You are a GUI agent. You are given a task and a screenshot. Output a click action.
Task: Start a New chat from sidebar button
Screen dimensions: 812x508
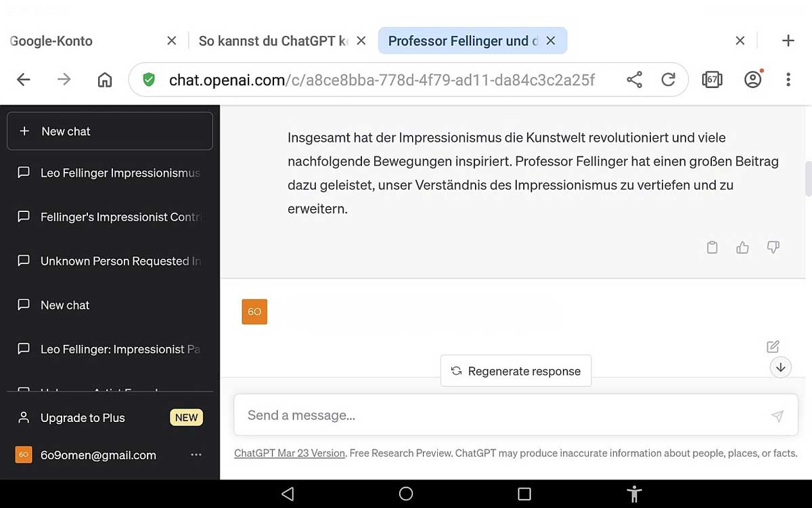[110, 131]
